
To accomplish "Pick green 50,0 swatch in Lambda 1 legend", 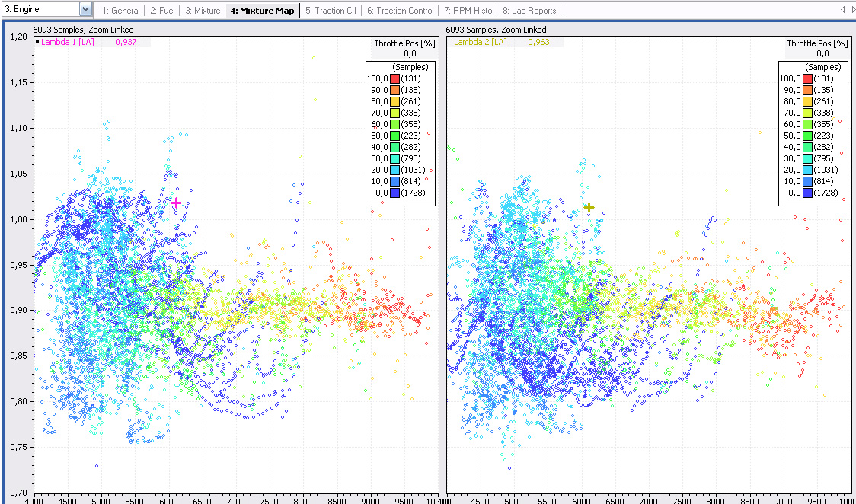I will tap(394, 136).
